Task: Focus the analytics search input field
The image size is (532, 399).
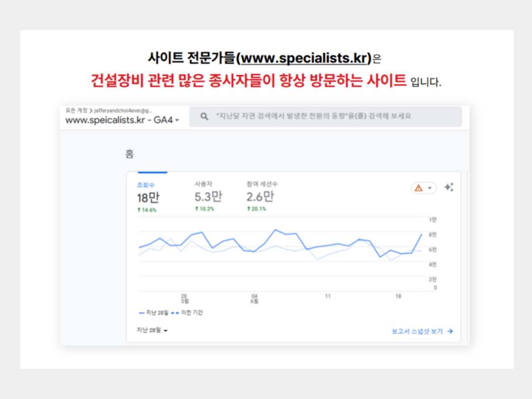Action: [326, 116]
